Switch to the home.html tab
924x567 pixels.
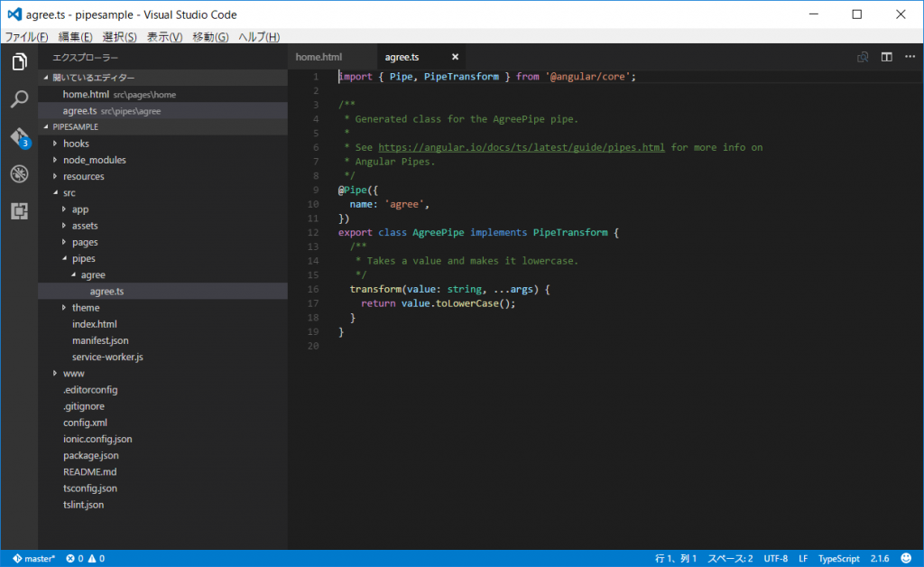click(x=319, y=57)
